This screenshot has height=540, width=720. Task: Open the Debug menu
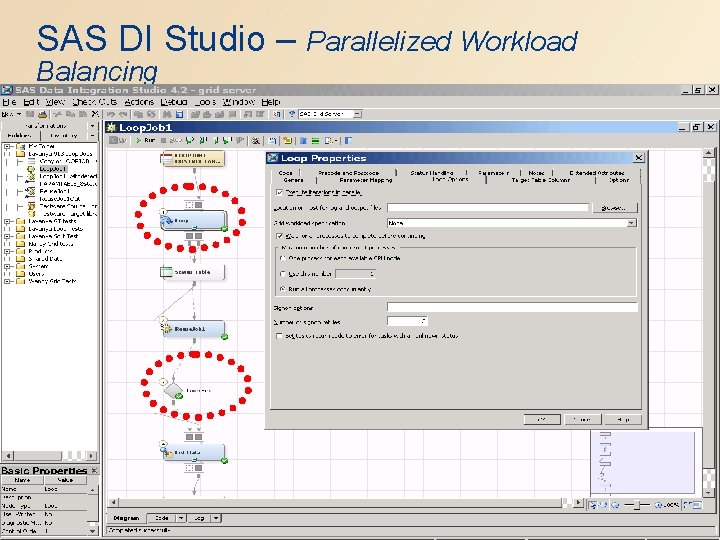pos(174,102)
